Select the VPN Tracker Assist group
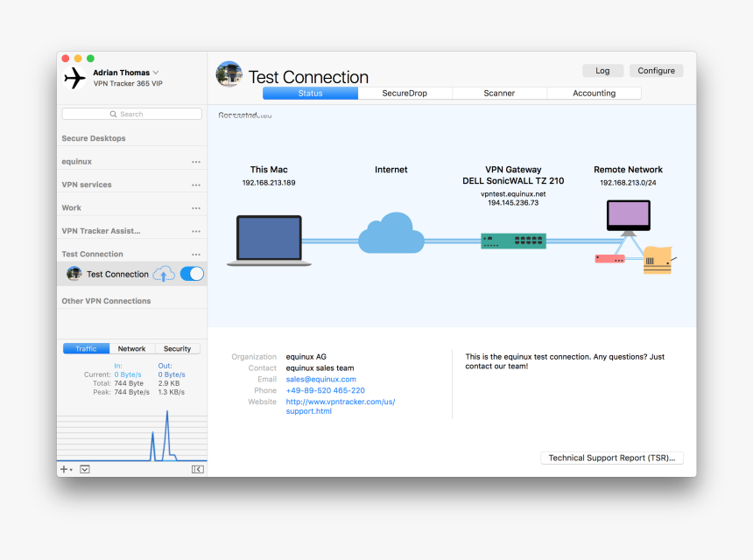This screenshot has height=560, width=753. coord(101,231)
